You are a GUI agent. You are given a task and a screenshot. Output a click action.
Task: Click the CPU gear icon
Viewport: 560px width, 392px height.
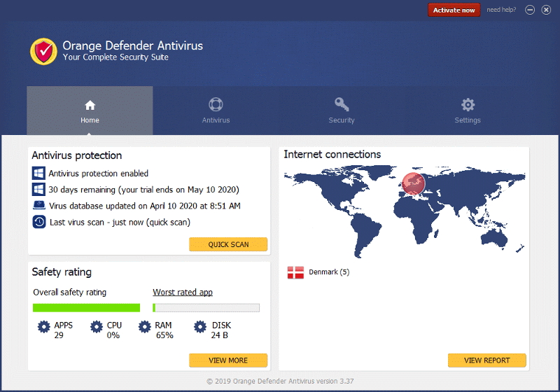tap(97, 326)
